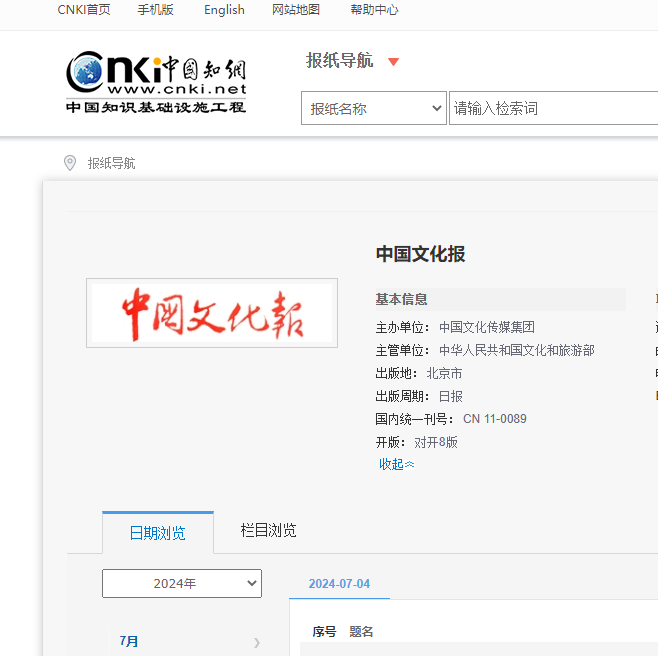The image size is (658, 656).
Task: Click the chevron next to 7月
Action: point(257,643)
